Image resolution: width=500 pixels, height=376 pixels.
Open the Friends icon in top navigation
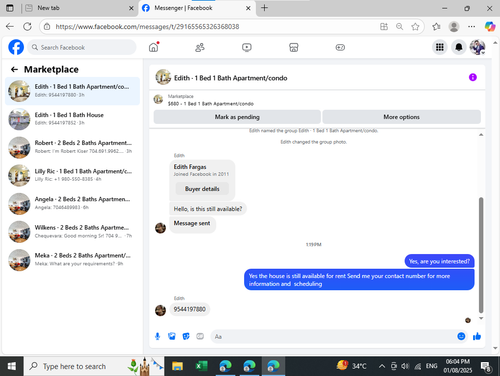click(x=200, y=48)
